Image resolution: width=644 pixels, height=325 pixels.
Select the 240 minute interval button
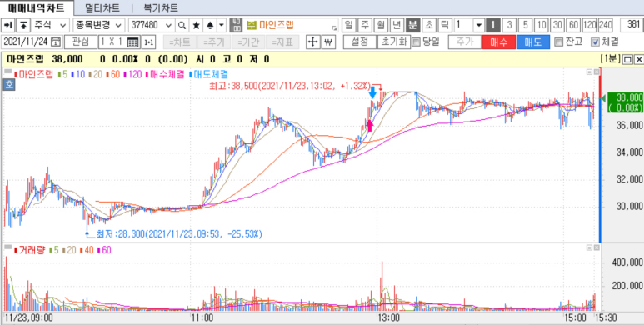(606, 25)
